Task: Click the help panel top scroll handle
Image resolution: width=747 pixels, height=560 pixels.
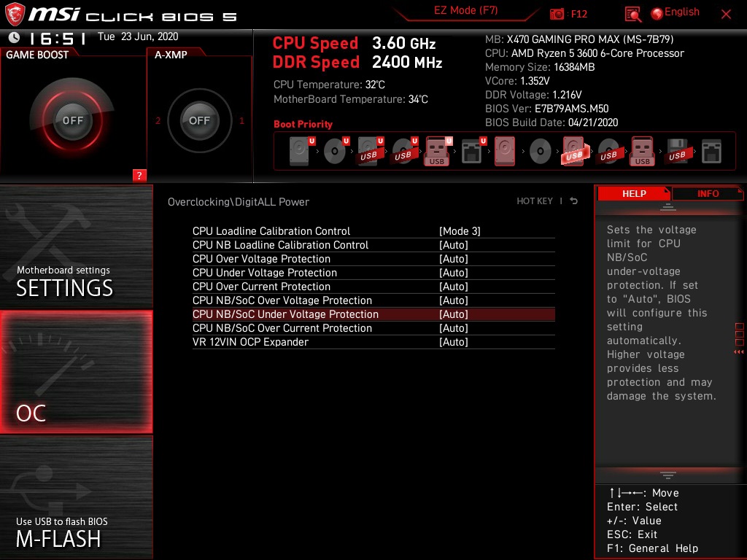Action: (668, 207)
